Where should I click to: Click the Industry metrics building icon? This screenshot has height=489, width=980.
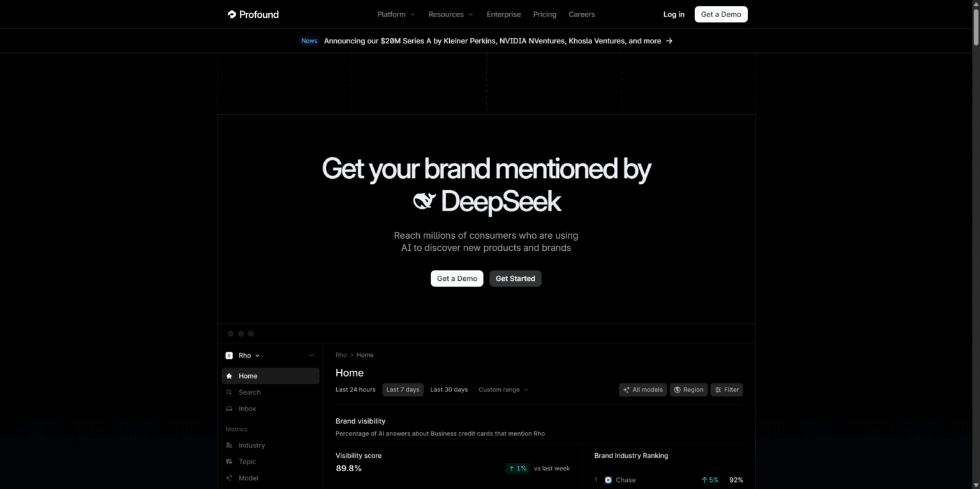tap(229, 445)
